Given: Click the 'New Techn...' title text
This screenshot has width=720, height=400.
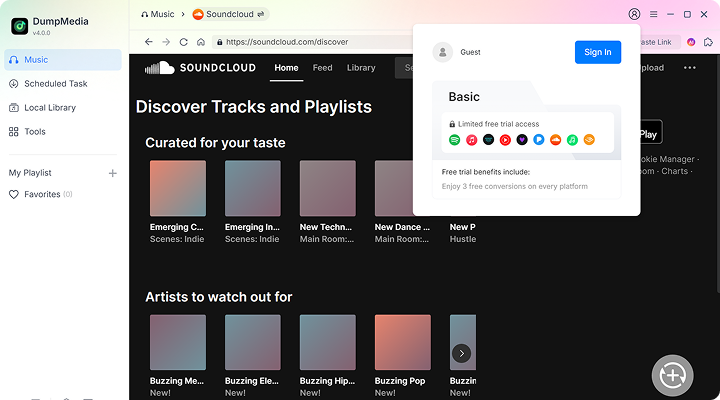Looking at the screenshot, I should [x=326, y=227].
